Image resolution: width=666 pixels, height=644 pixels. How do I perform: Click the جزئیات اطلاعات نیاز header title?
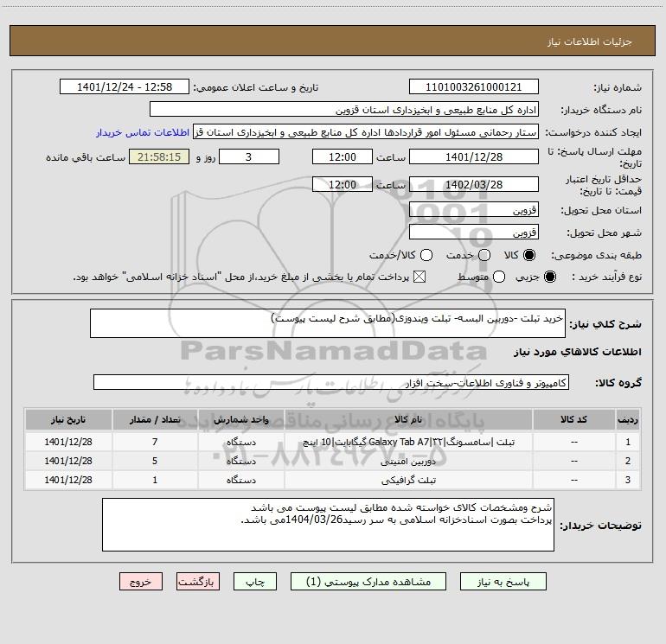(590, 41)
